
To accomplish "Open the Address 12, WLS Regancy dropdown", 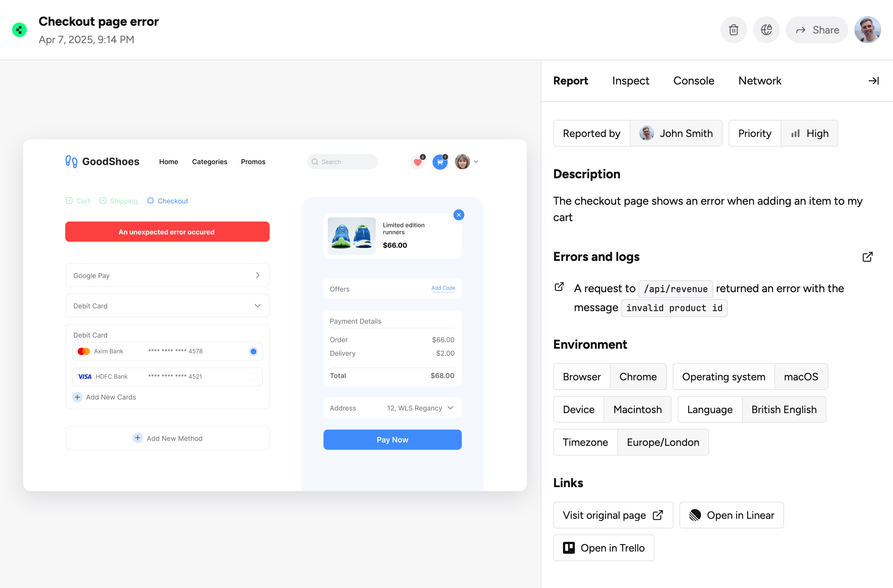I will (451, 408).
